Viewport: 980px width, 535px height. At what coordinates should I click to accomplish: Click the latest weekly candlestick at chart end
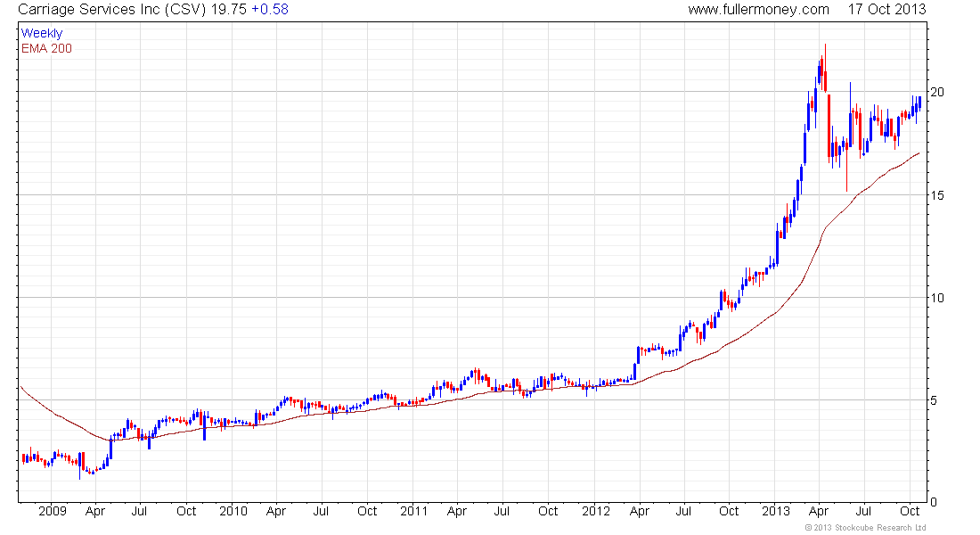click(919, 103)
